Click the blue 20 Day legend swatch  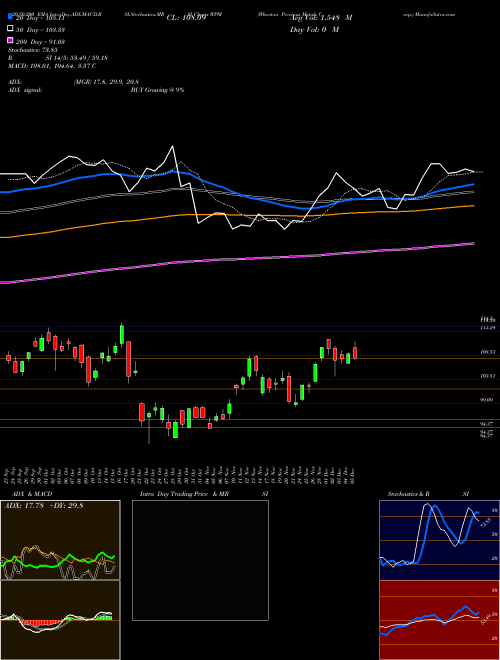10,17
